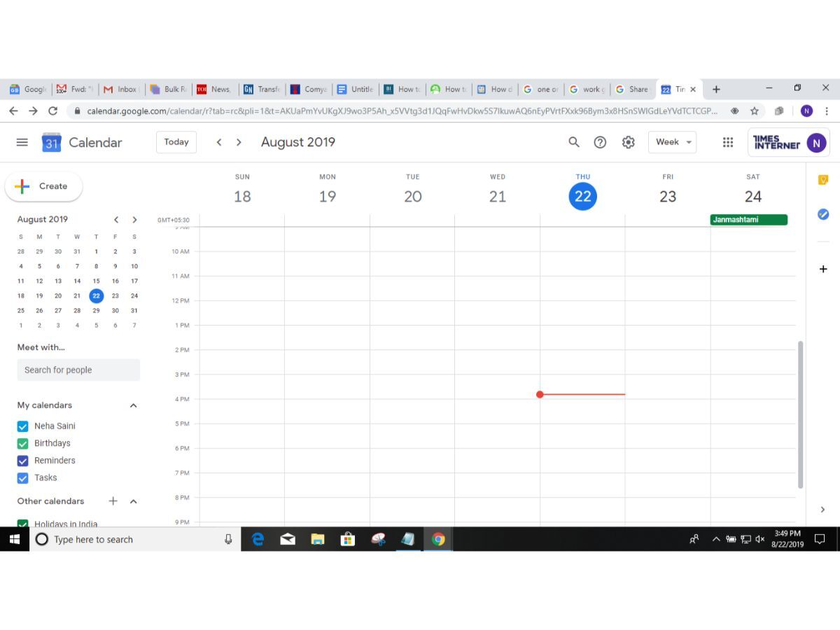The height and width of the screenshot is (630, 840).
Task: Collapse Other calendars section
Action: click(134, 501)
